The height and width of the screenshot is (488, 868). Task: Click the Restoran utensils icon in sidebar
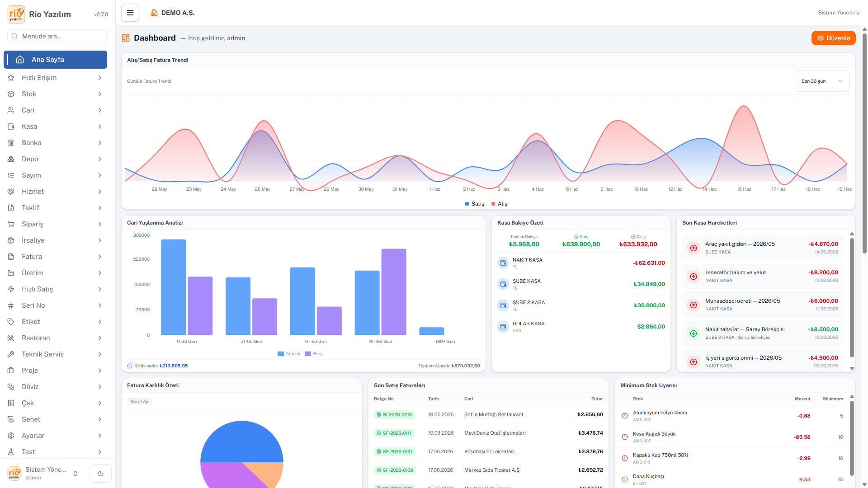[11, 338]
